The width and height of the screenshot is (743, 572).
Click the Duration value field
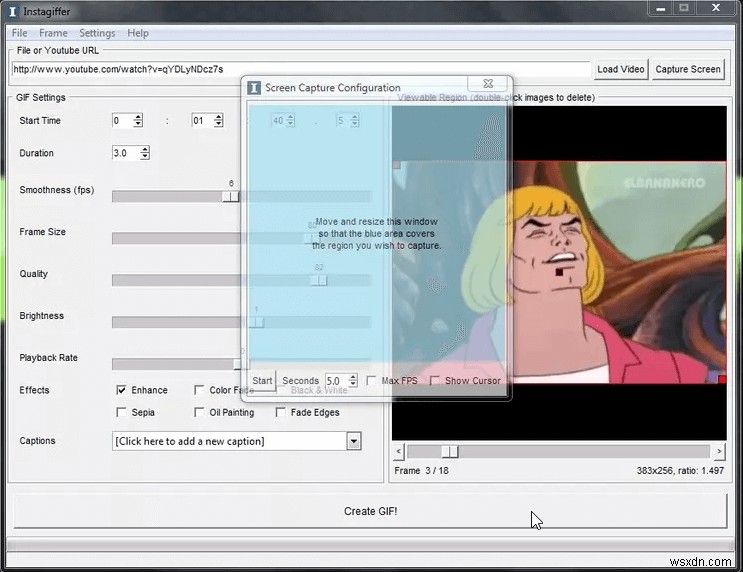coord(126,153)
